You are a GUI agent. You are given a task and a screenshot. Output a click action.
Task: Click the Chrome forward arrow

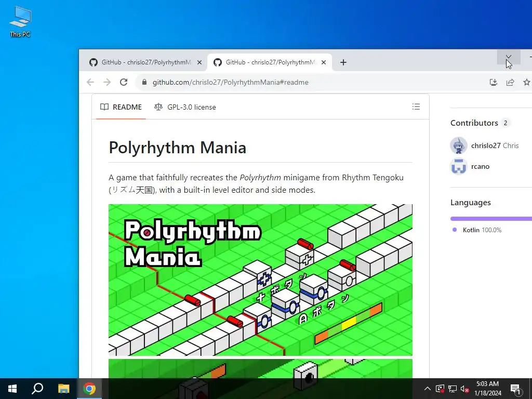[107, 82]
